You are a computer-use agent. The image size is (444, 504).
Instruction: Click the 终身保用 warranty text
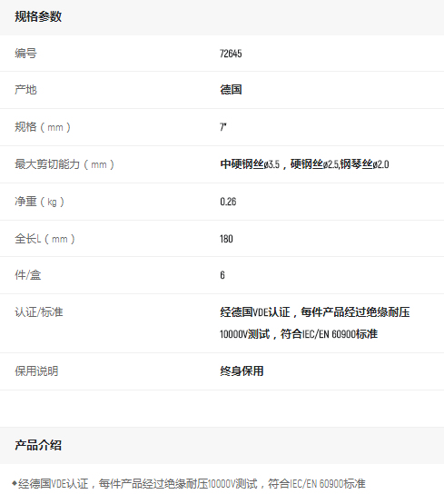tap(242, 371)
